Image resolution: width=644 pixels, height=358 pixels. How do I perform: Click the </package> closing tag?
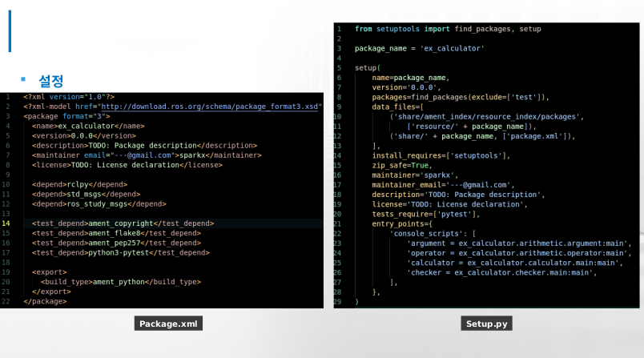pyautogui.click(x=45, y=301)
